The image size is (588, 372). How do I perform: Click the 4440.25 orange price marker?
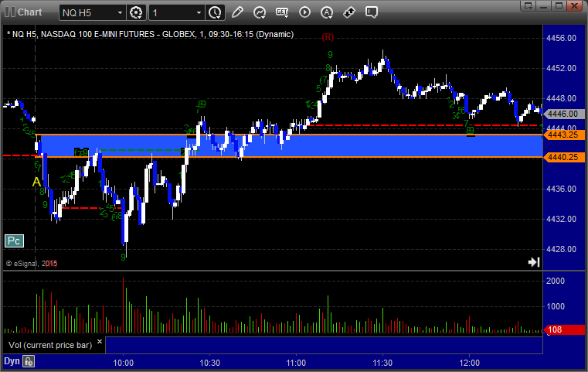coord(564,157)
